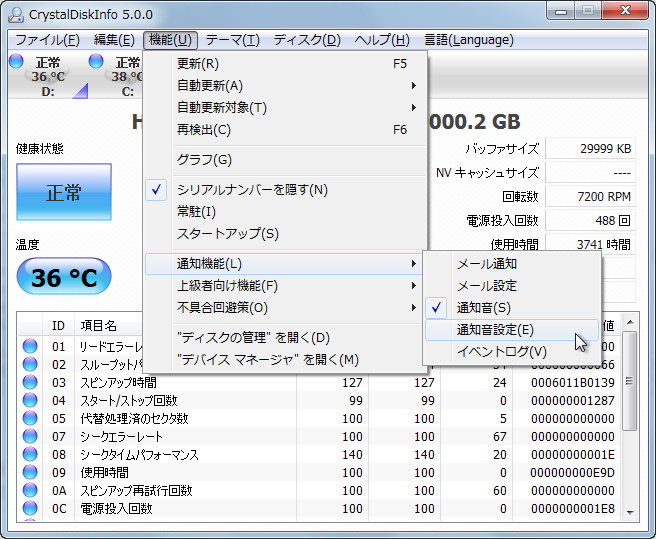Screen dimensions: 656x539
Task: Click status orb for attribute 04 row
Action: coord(30,400)
